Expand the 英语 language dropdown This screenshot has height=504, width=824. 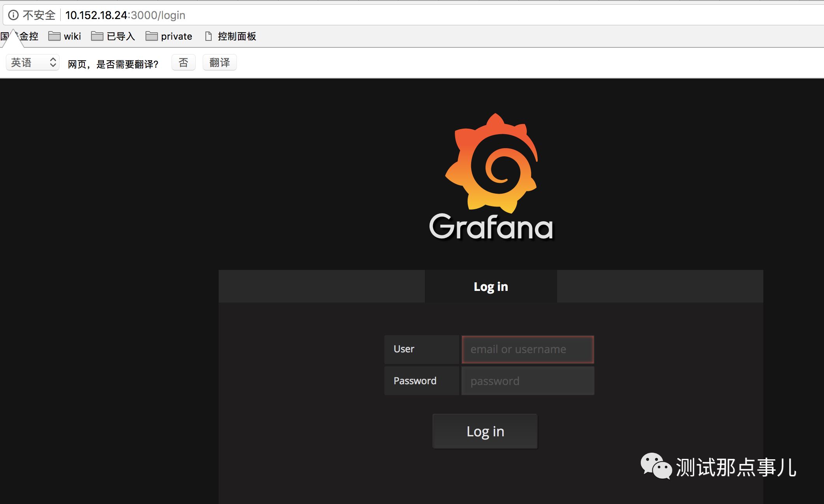pyautogui.click(x=33, y=63)
